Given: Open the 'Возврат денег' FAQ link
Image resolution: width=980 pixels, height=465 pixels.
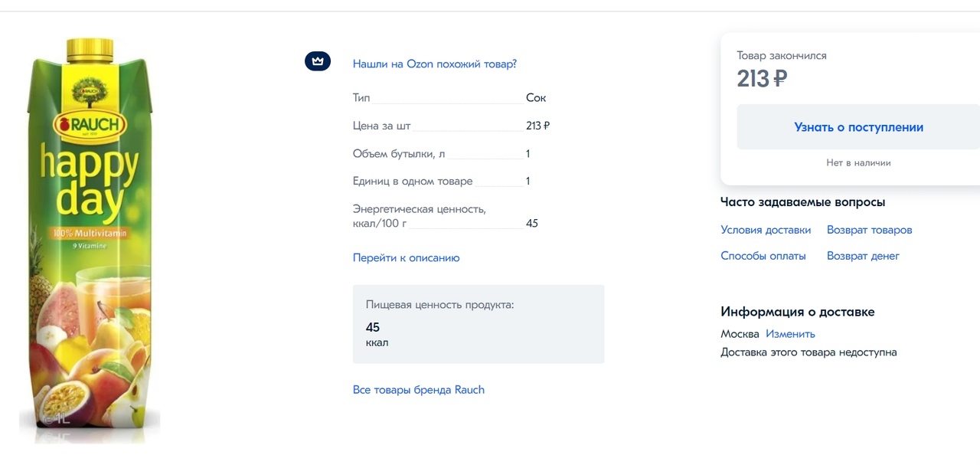Looking at the screenshot, I should point(863,256).
